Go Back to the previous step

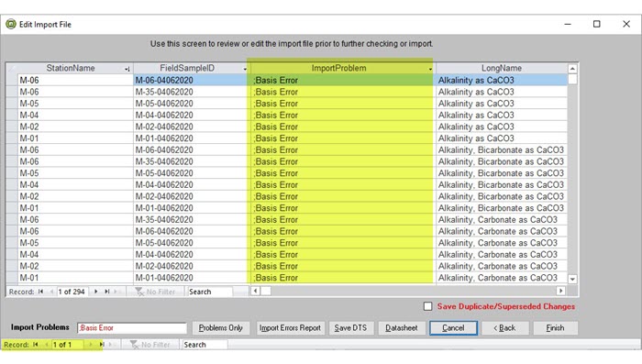pos(504,327)
